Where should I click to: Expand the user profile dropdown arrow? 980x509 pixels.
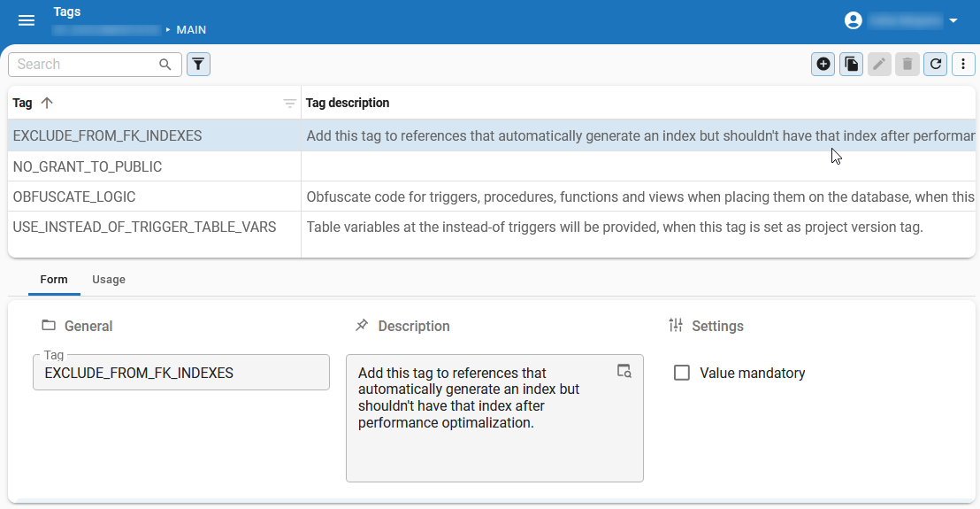click(x=953, y=20)
